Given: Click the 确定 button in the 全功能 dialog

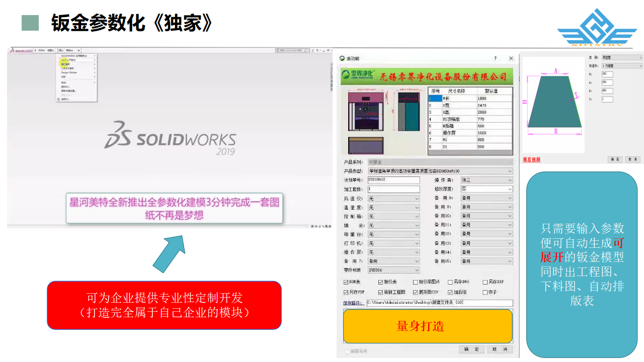Looking at the screenshot, I should point(471,349).
